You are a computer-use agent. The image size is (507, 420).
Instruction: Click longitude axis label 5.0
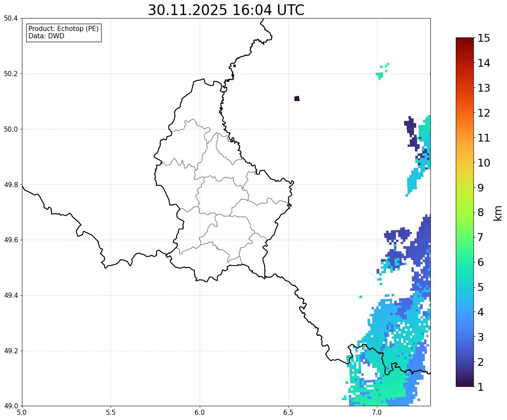tap(22, 413)
